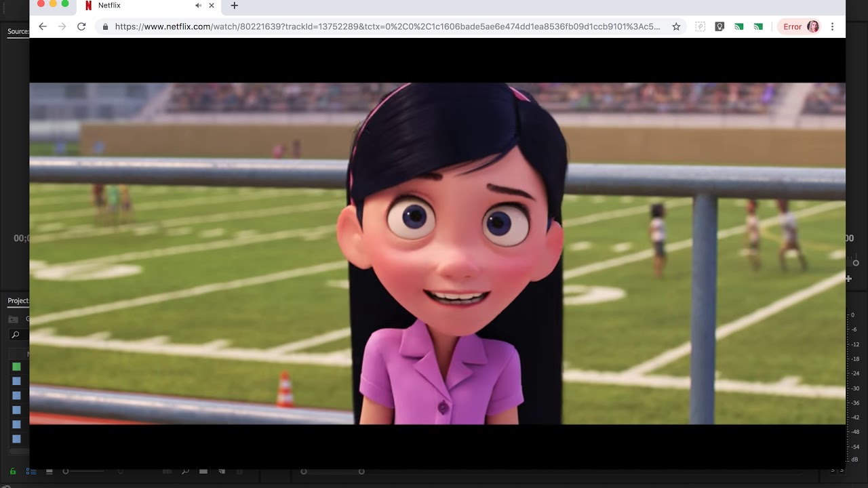The image size is (868, 488).
Task: Click the macOS green fullscreen button
Action: 65,4
